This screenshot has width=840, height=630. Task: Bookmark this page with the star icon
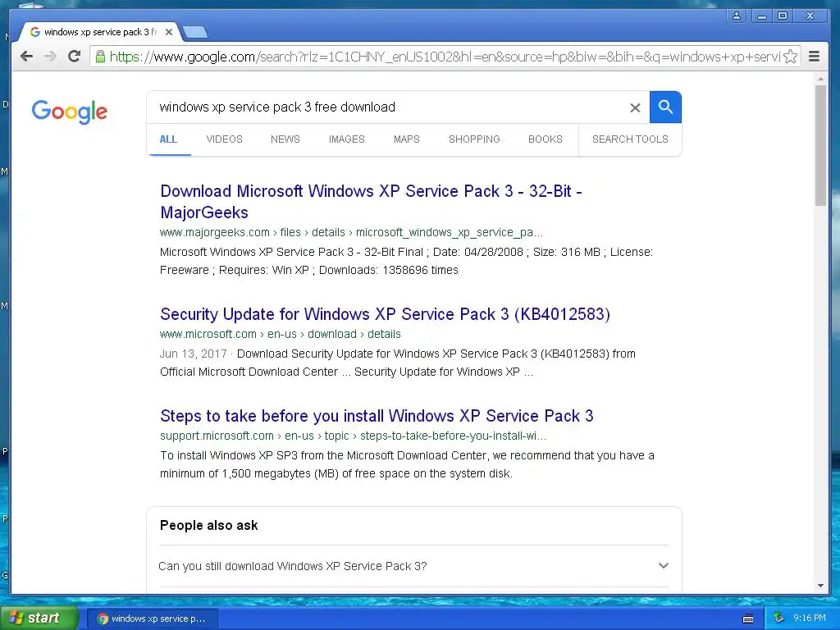[790, 57]
